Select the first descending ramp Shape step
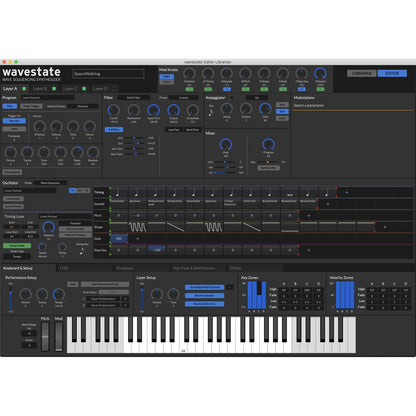The width and height of the screenshot is (416, 416). click(x=176, y=227)
